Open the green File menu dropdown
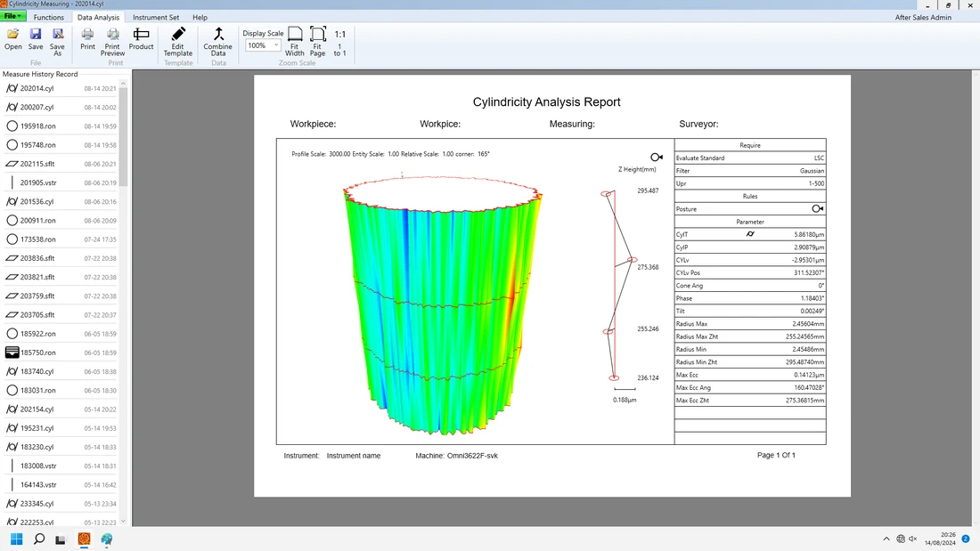The height and width of the screenshot is (551, 980). point(13,16)
